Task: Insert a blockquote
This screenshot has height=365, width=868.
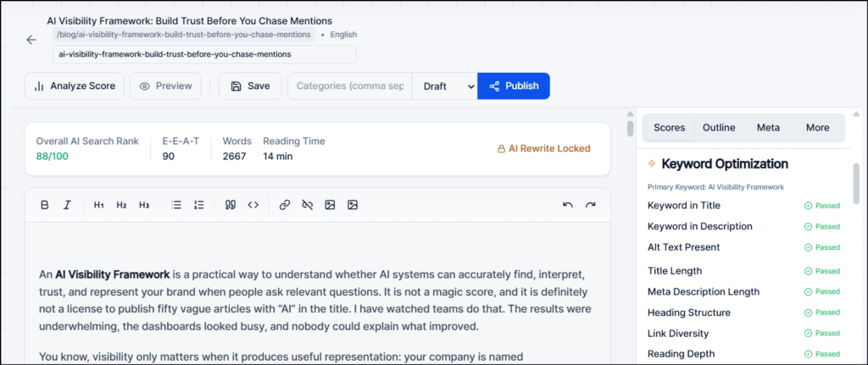Action: pos(231,205)
